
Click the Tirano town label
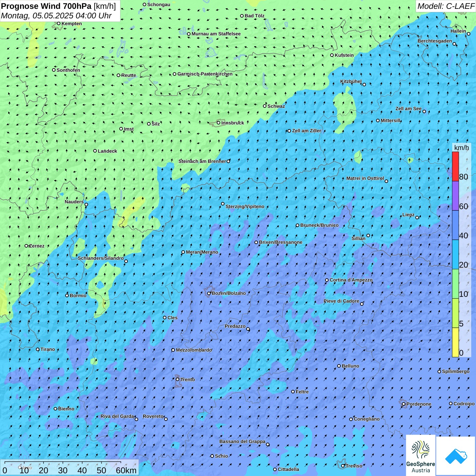48,349
